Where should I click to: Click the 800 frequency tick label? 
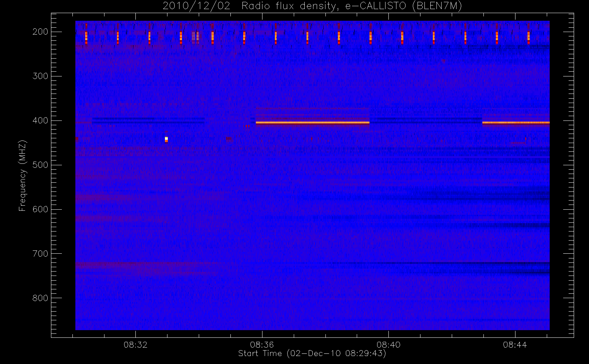[40, 298]
